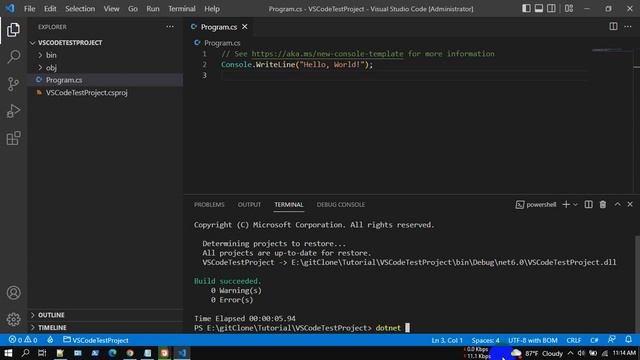Change CRLF end of line setting
Image resolution: width=640 pixels, height=360 pixels.
click(573, 340)
